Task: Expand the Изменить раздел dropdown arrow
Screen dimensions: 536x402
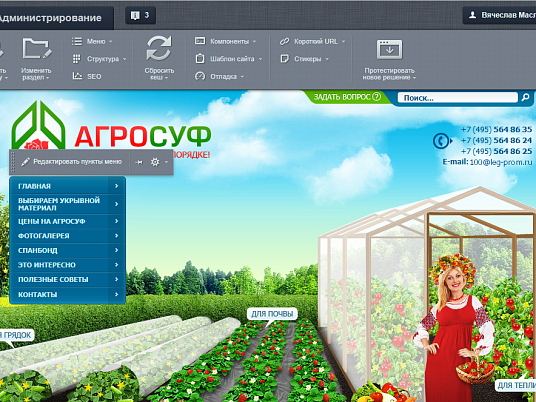Action: tap(48, 78)
